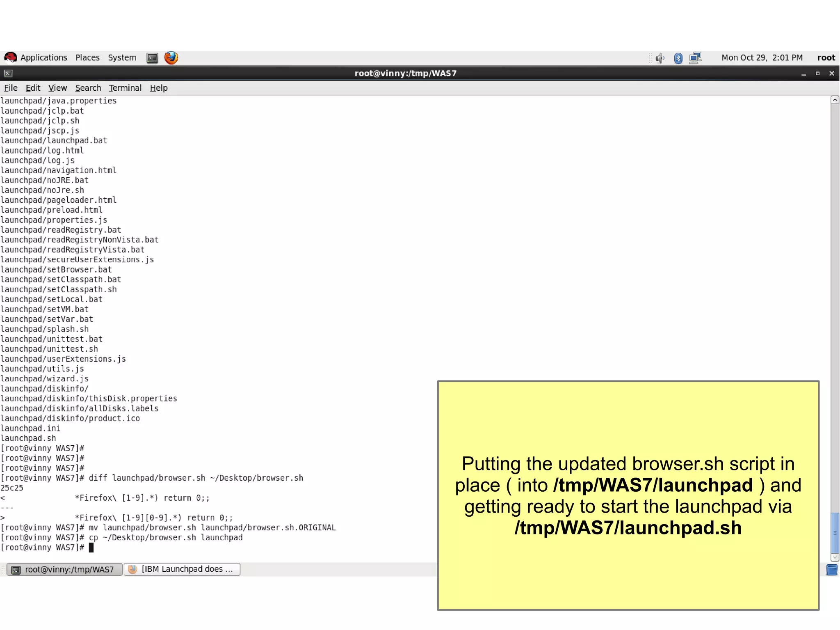This screenshot has height=630, width=840.
Task: Click the 25c25 diff output line
Action: 12,488
